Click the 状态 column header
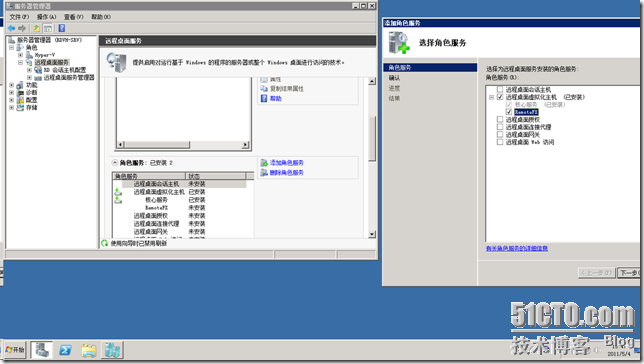The height and width of the screenshot is (364, 644). pyautogui.click(x=215, y=176)
